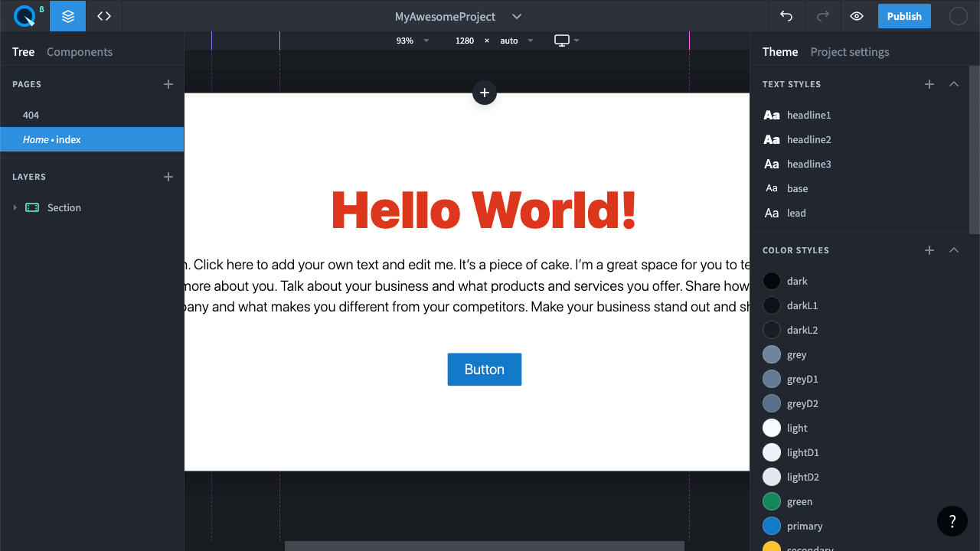Add a new page with plus icon
The height and width of the screenshot is (551, 980).
(x=168, y=84)
